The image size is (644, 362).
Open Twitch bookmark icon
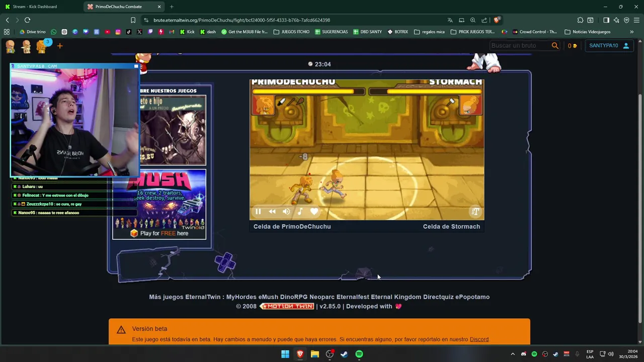(x=150, y=32)
